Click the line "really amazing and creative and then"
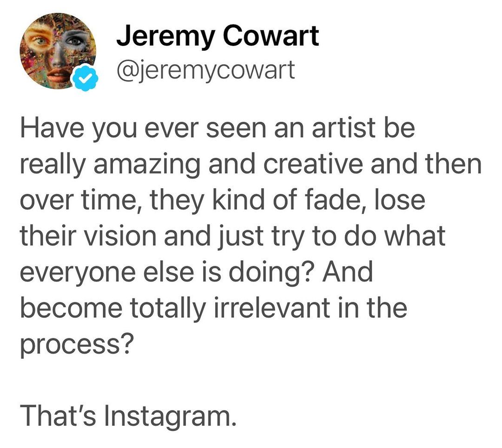The image size is (502, 448). [250, 164]
